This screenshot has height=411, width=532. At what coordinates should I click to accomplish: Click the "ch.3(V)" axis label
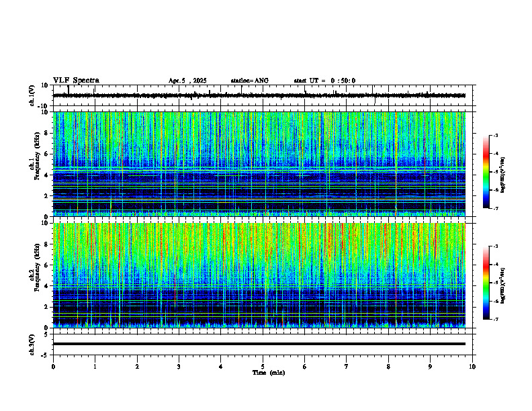tap(32, 345)
